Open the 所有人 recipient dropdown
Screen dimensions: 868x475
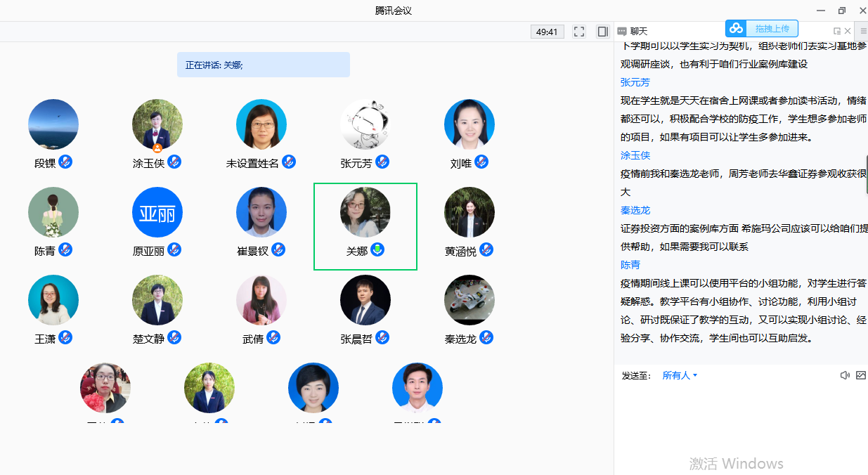(680, 375)
